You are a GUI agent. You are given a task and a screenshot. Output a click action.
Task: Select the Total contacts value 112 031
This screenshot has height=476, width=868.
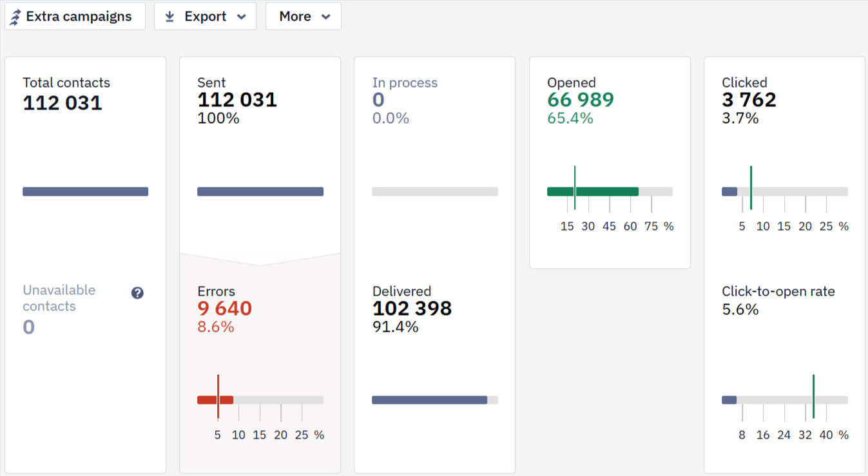(x=63, y=103)
